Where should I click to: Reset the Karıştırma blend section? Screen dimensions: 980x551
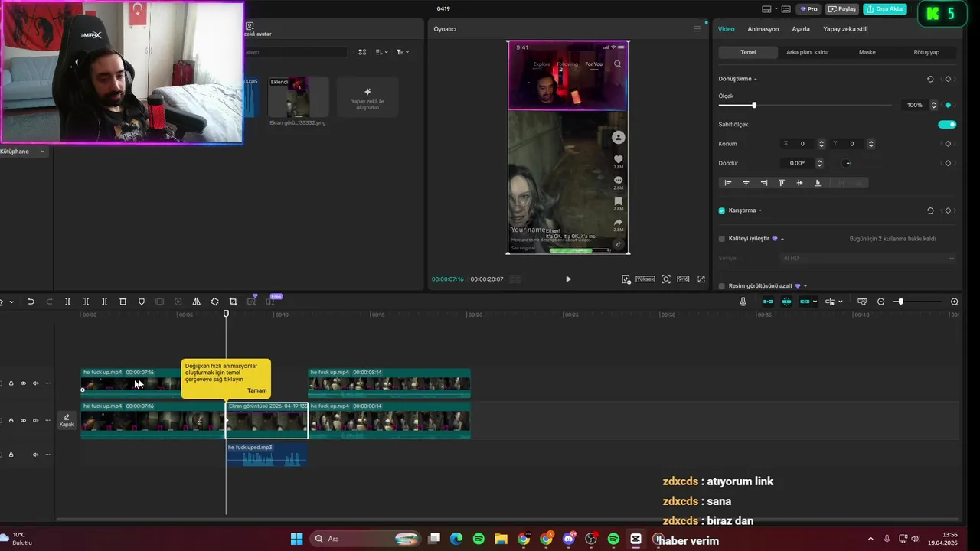[x=930, y=210]
